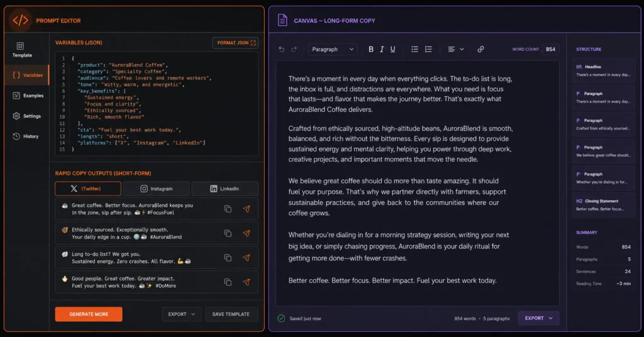Click the Save Template button
Viewport: 644px width, 337px height.
231,314
